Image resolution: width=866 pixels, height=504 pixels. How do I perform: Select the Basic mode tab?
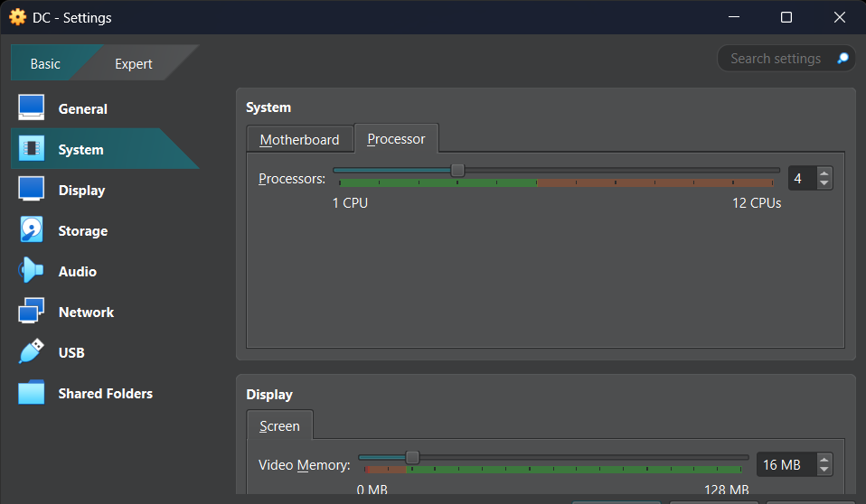[45, 64]
